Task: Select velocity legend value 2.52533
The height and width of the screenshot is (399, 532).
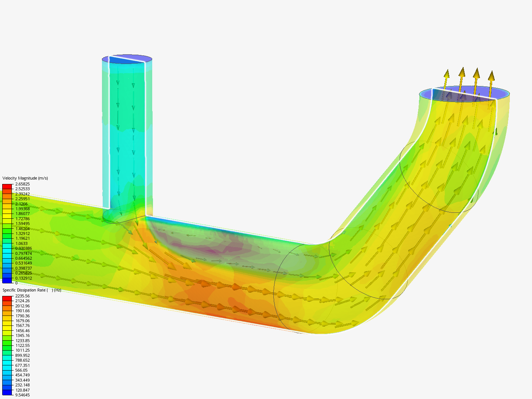Action: 23,189
